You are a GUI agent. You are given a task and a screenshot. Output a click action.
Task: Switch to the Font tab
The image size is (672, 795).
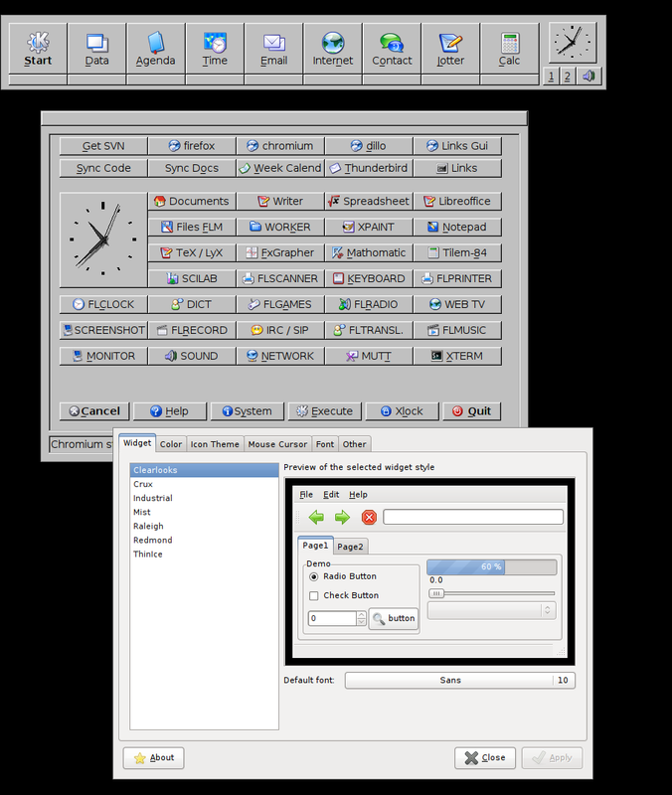coord(325,444)
